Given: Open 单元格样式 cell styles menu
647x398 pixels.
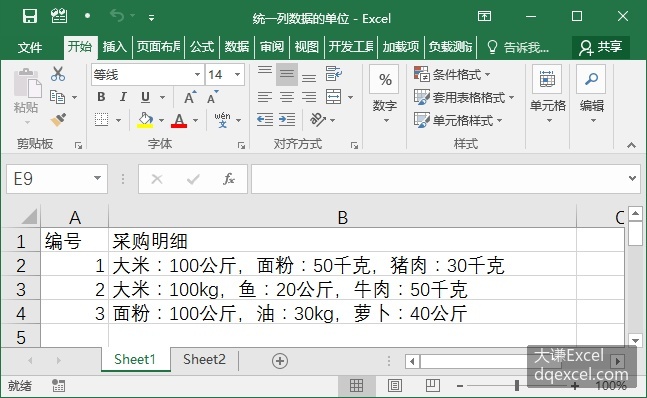Looking at the screenshot, I should [x=458, y=120].
